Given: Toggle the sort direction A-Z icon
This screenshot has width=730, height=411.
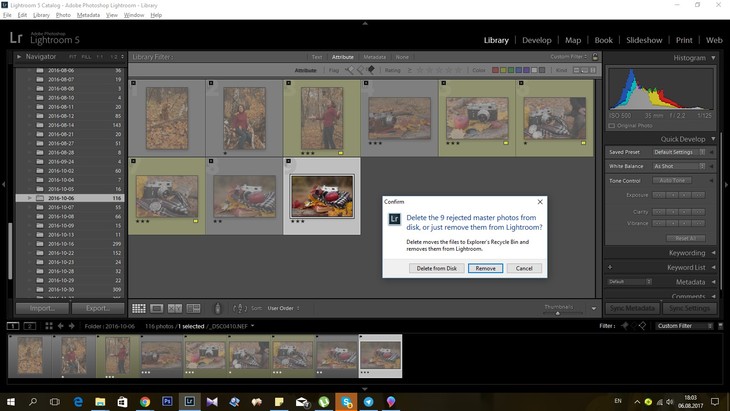Looking at the screenshot, I should (239, 308).
